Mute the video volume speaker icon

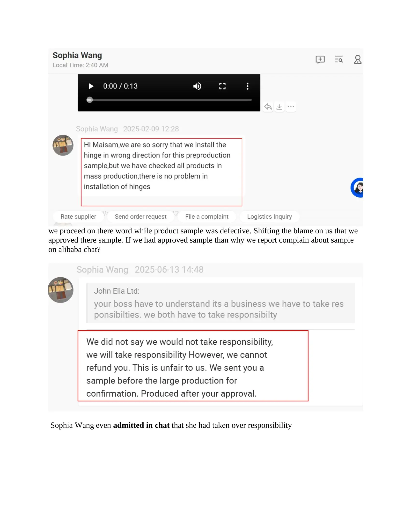click(x=197, y=86)
